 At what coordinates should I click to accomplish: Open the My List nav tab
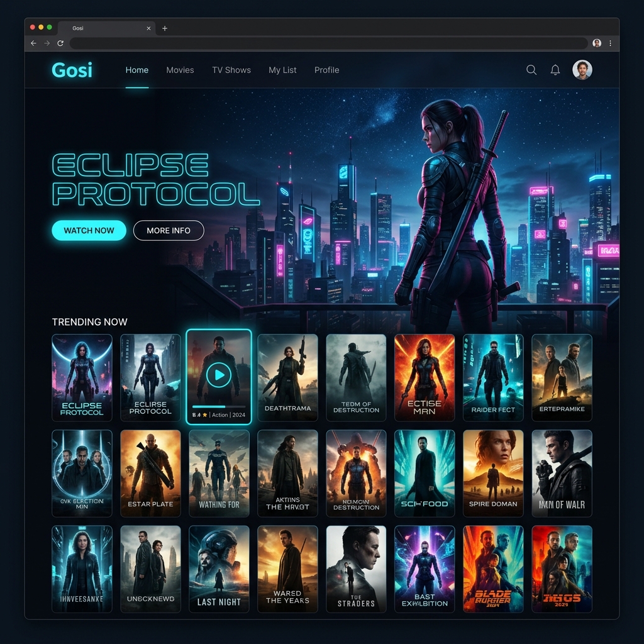point(282,70)
